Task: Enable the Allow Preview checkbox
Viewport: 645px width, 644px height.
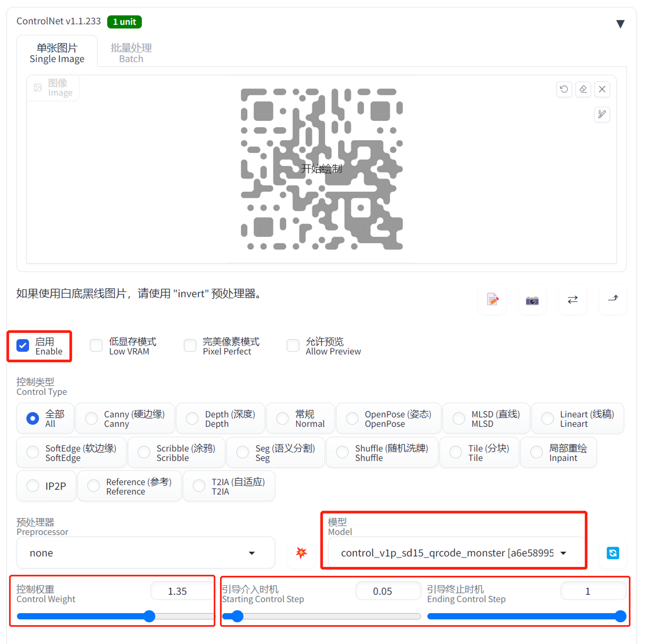Action: [293, 345]
